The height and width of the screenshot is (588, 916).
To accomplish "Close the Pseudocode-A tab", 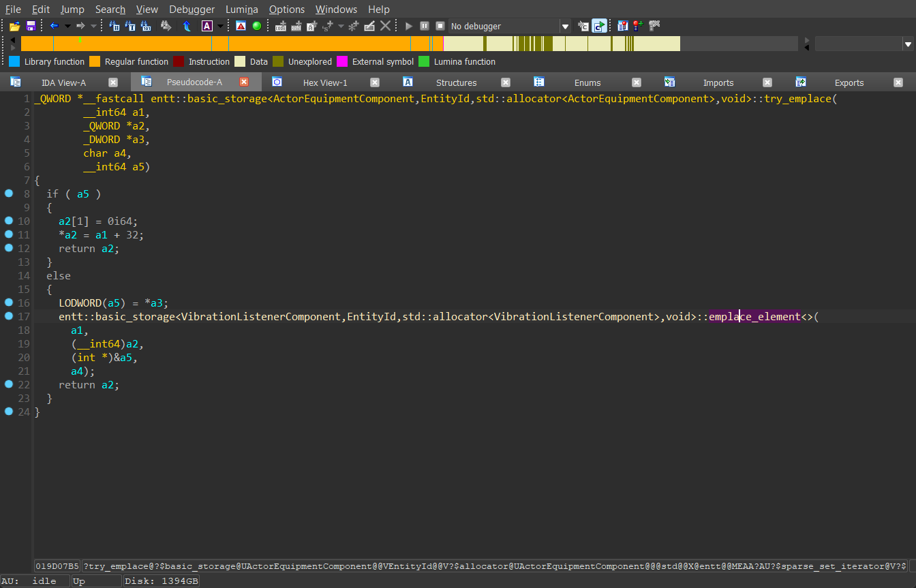I will 244,82.
